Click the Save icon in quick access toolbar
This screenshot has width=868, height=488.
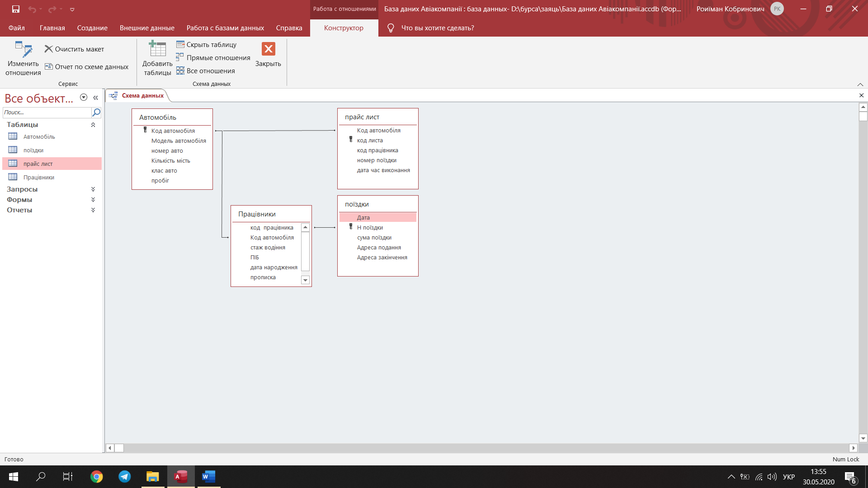pyautogui.click(x=16, y=9)
